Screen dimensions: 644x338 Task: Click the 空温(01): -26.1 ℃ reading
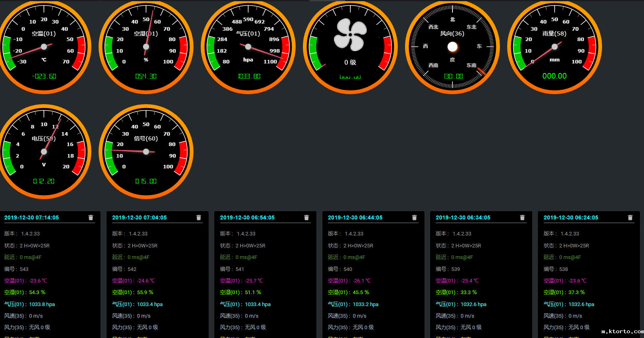(x=349, y=281)
